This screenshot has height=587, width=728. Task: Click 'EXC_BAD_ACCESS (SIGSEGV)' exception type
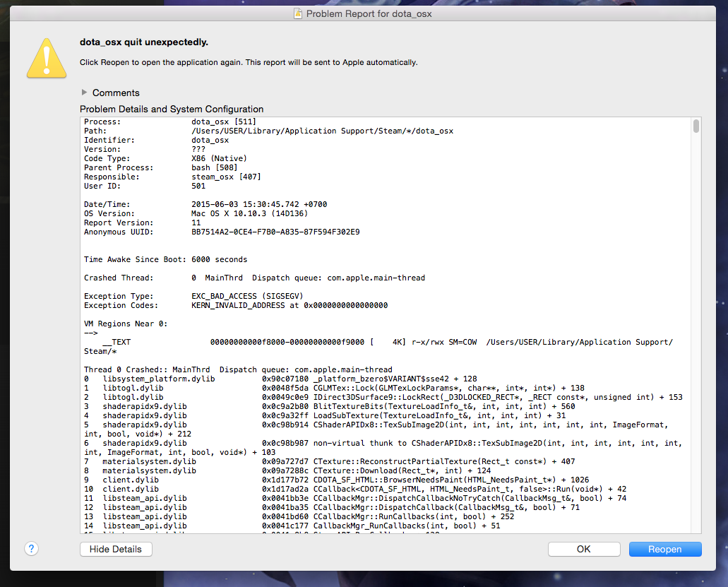click(247, 296)
